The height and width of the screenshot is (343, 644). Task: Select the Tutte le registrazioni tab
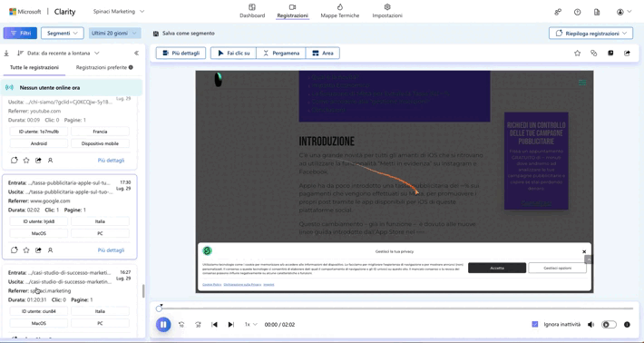tap(34, 67)
